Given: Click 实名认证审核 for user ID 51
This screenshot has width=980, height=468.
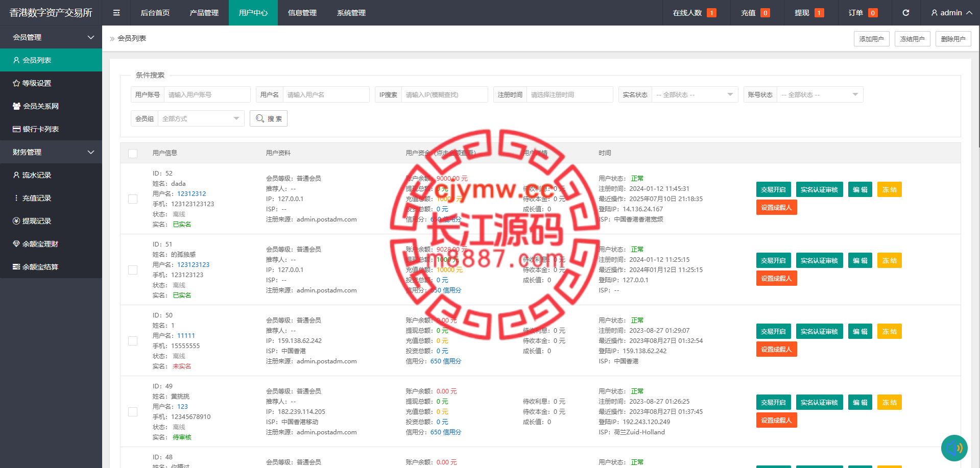Looking at the screenshot, I should click(820, 260).
